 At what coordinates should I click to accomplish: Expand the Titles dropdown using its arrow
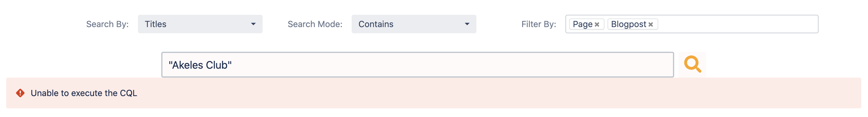coord(253,24)
